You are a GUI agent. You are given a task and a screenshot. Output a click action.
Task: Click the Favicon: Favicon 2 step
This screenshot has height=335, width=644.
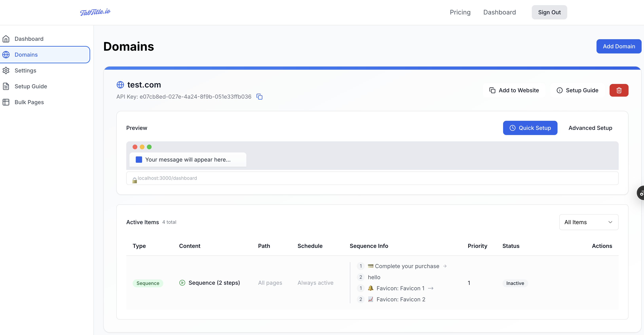[401, 300]
